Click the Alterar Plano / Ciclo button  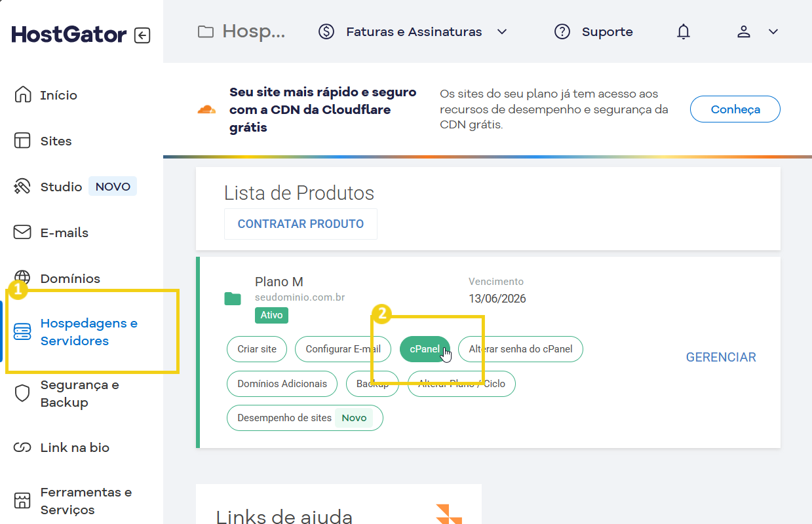pos(461,384)
